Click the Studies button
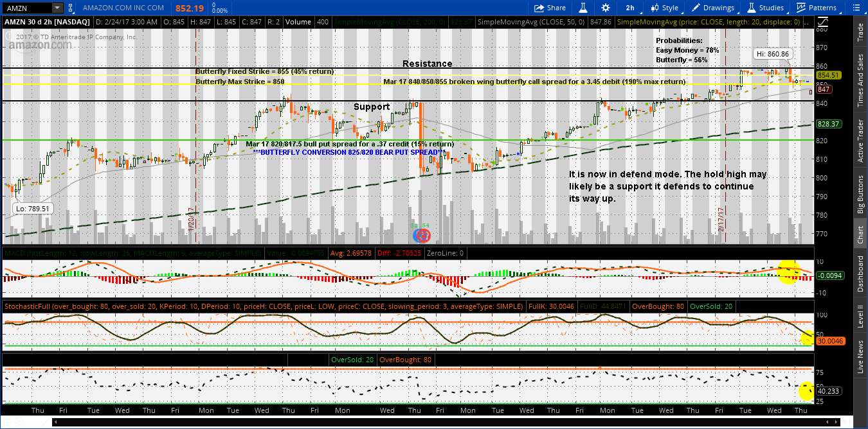868x429 pixels. [x=765, y=8]
